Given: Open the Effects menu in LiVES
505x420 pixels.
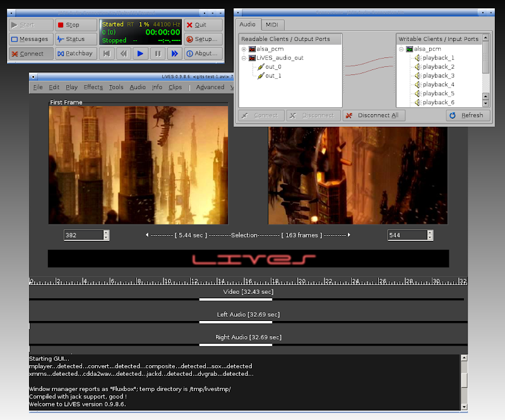Looking at the screenshot, I should (x=93, y=87).
